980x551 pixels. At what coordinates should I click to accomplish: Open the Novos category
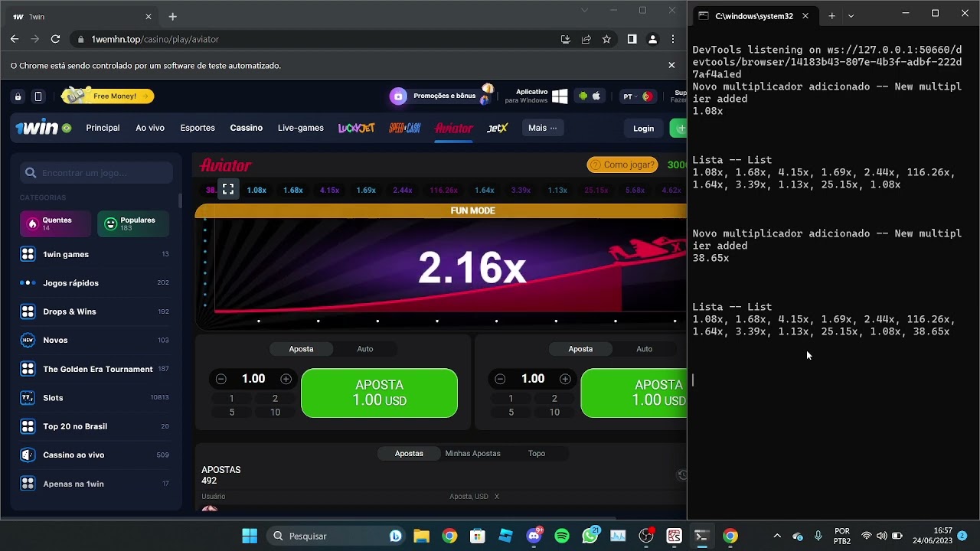(95, 340)
